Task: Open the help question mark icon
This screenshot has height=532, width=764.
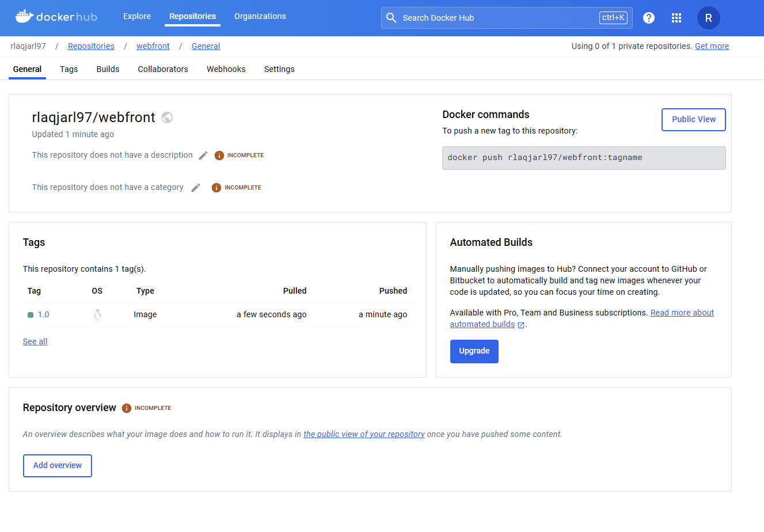Action: 649,18
